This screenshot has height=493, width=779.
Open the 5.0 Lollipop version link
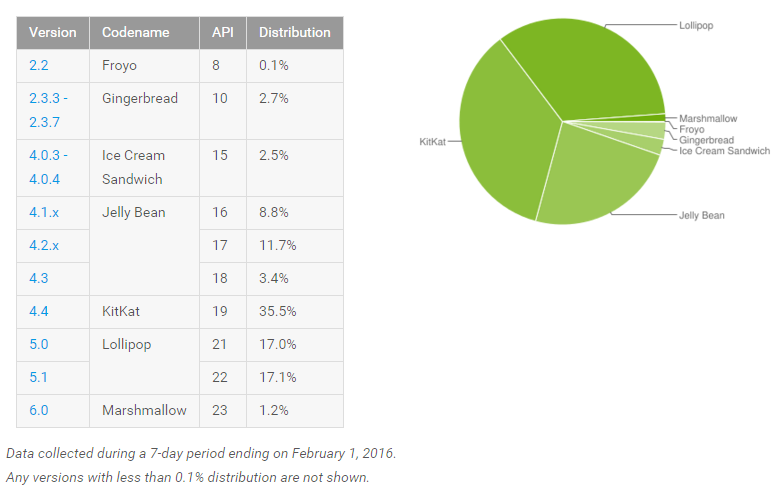tap(38, 344)
